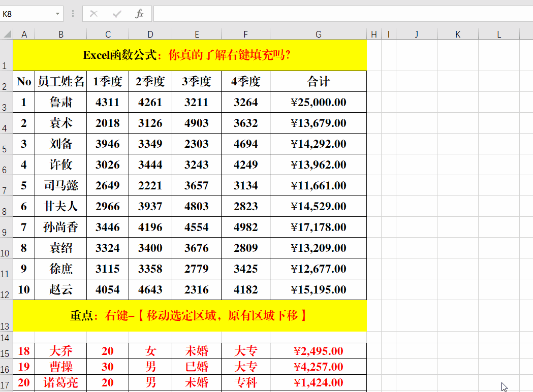Click the yellow title cell in row 1
The height and width of the screenshot is (392, 533).
tap(190, 55)
